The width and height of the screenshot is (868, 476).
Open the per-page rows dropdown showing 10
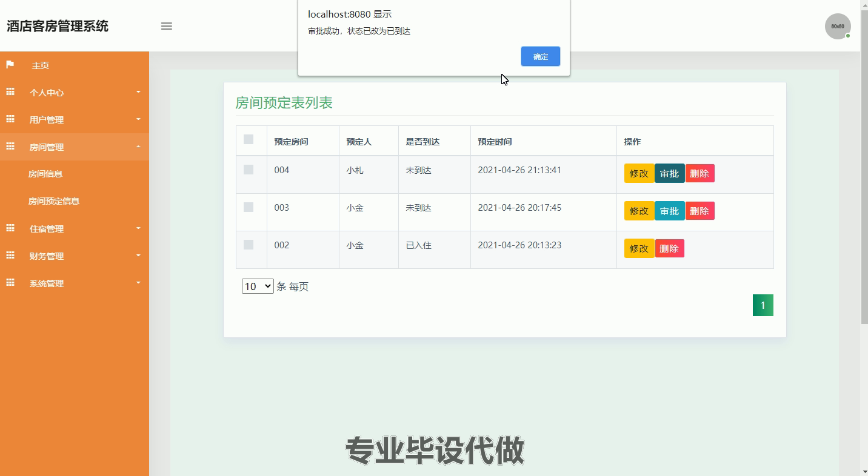tap(258, 286)
